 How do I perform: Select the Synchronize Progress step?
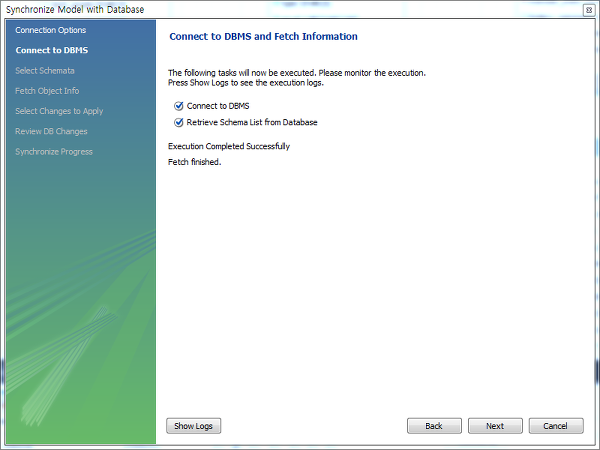[54, 152]
